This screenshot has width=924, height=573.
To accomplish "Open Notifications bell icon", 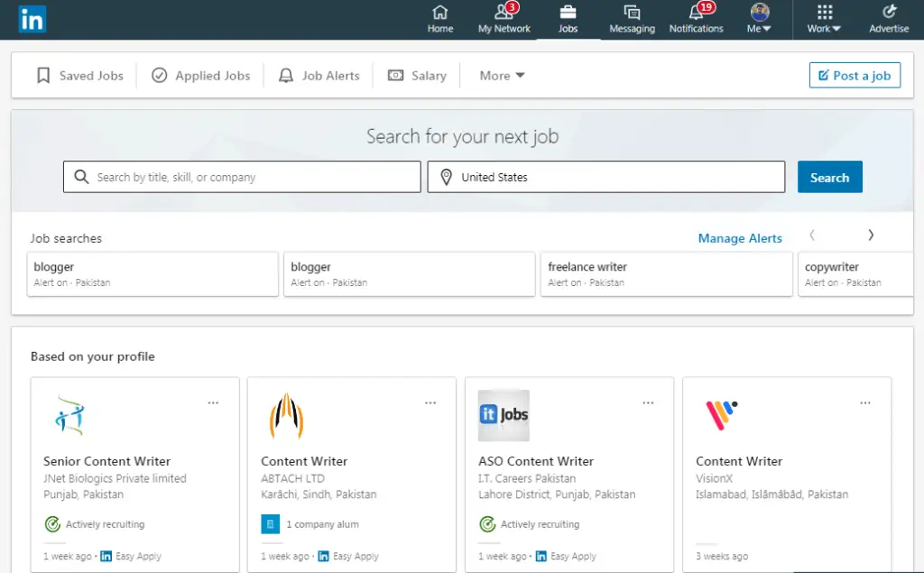I will click(696, 13).
